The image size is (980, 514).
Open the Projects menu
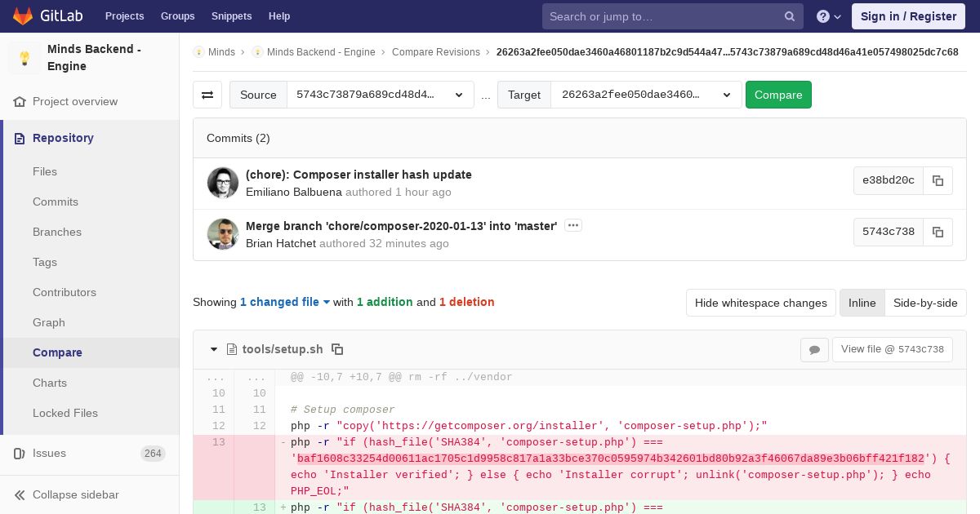pos(124,16)
